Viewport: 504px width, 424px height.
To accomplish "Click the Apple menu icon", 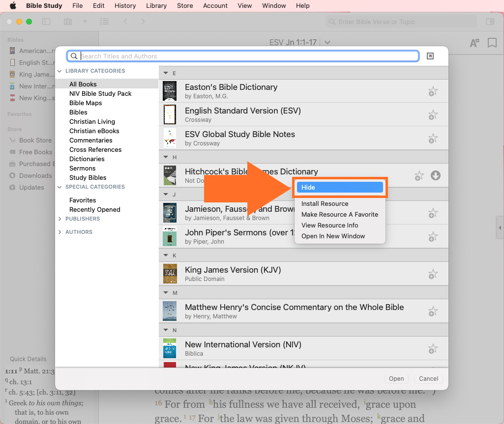I will (13, 6).
